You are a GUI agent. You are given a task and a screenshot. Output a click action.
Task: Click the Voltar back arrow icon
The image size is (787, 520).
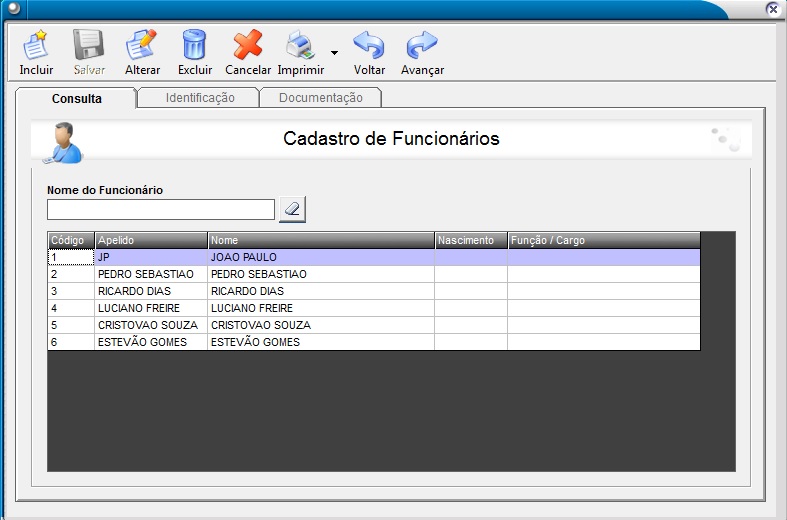pyautogui.click(x=369, y=45)
